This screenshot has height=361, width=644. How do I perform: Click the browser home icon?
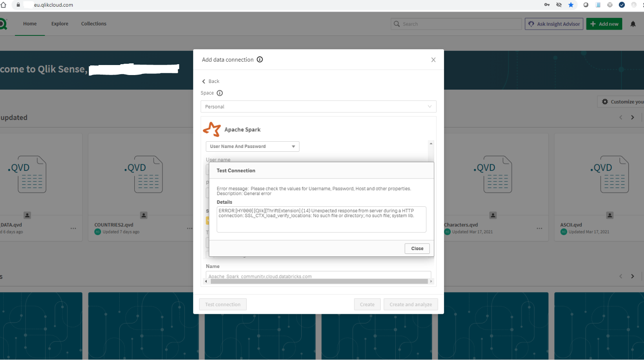click(3, 5)
